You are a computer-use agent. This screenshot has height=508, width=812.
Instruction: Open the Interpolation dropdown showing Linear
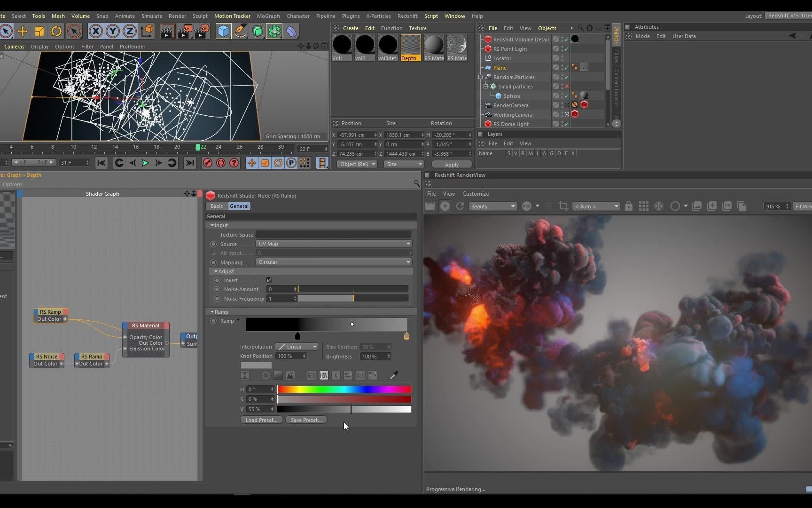click(x=297, y=347)
